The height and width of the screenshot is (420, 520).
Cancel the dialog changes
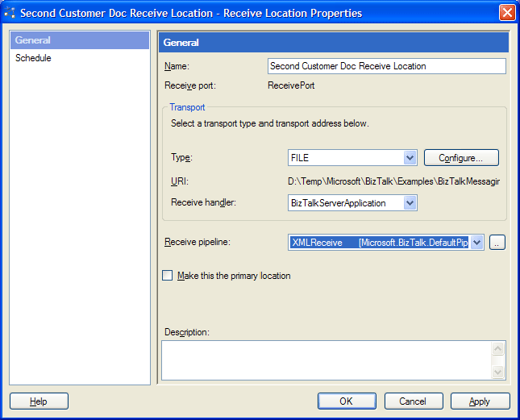tap(414, 401)
